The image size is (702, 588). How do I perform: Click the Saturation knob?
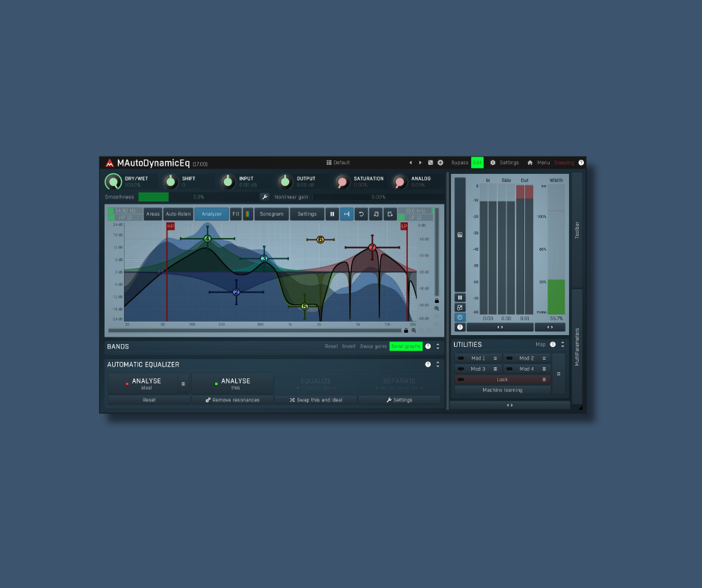tap(342, 181)
